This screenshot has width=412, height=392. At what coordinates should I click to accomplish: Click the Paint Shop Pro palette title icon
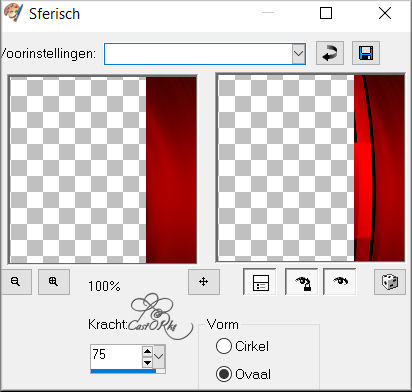[13, 13]
